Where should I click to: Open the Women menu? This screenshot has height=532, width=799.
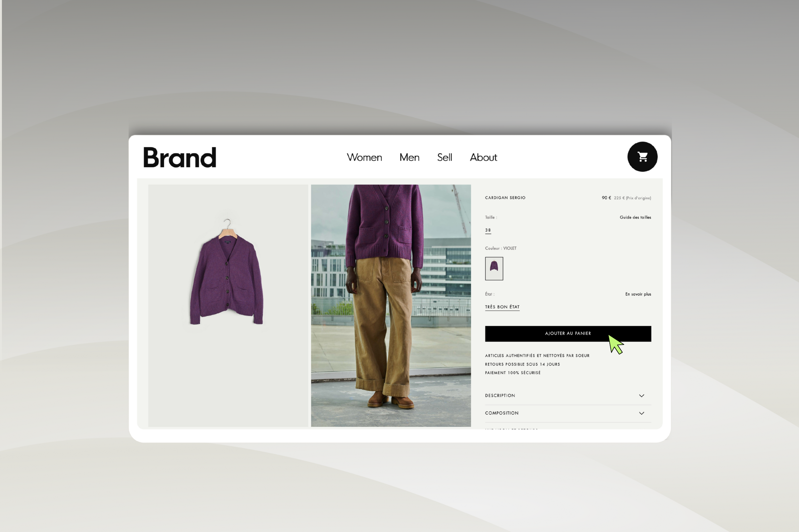[x=364, y=158]
